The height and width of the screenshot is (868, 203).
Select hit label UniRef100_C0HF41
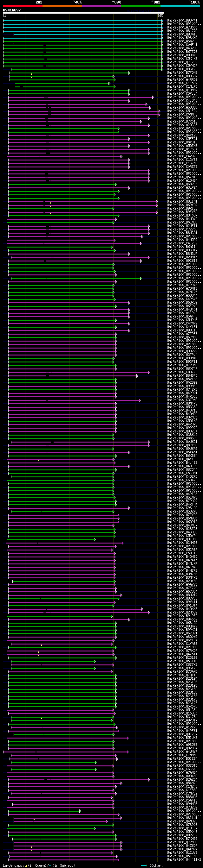[x=182, y=45]
